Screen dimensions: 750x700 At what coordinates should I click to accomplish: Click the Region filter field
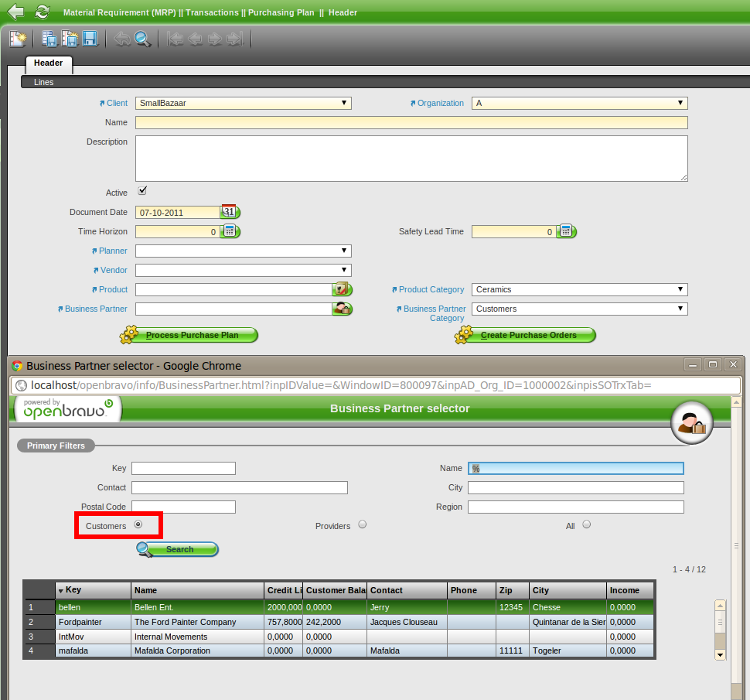tap(576, 507)
